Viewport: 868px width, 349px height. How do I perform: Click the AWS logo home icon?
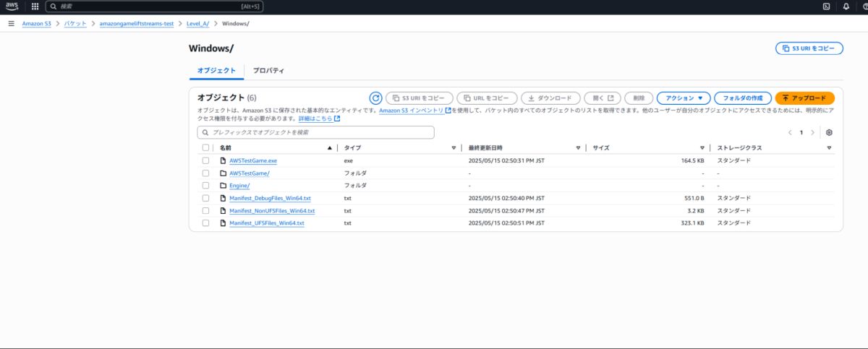12,7
